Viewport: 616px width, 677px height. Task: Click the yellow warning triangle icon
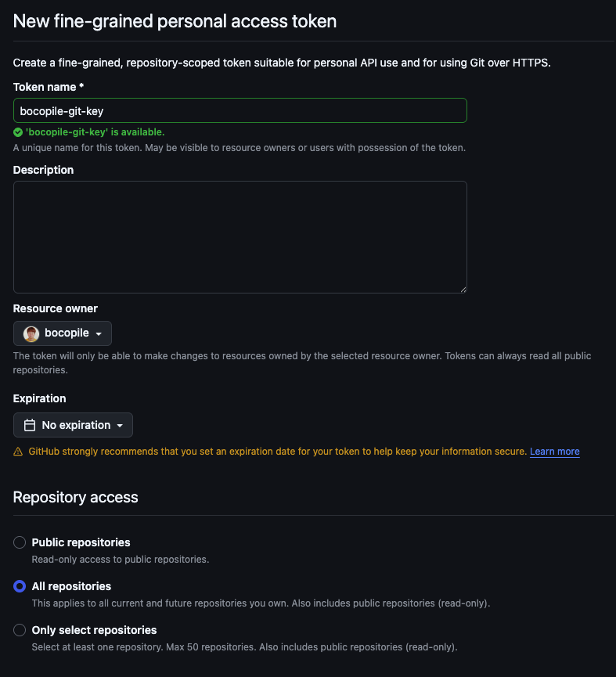pos(18,452)
